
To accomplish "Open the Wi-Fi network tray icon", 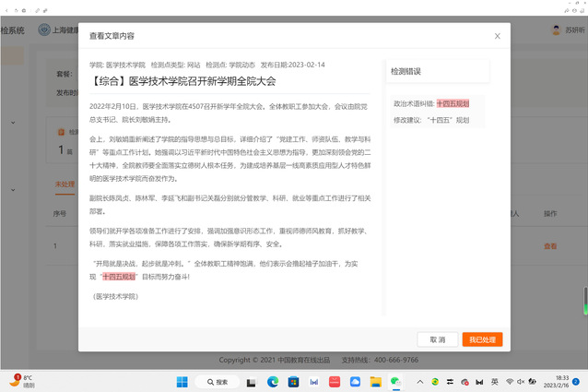I will coord(510,381).
